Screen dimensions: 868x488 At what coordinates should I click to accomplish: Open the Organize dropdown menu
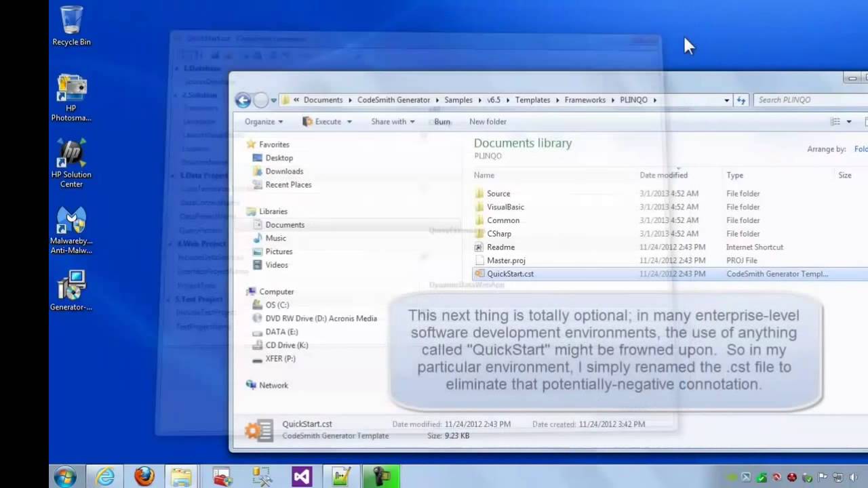coord(264,122)
